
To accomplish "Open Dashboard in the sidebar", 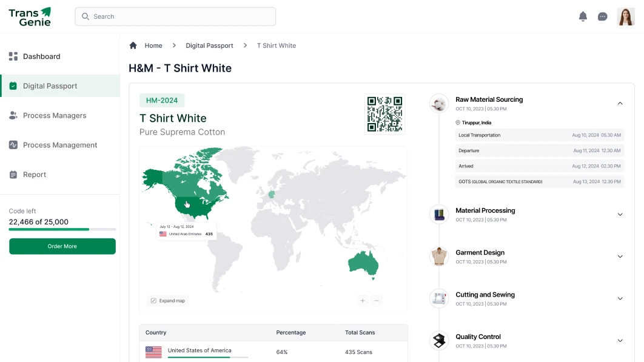I will [60, 56].
